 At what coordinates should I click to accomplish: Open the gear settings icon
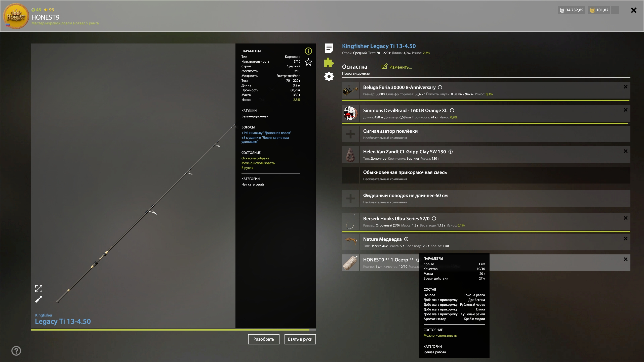coord(329,76)
